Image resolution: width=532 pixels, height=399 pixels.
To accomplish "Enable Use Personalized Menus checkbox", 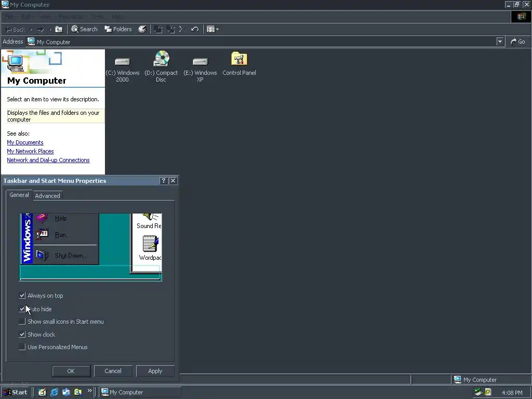I will pos(22,347).
